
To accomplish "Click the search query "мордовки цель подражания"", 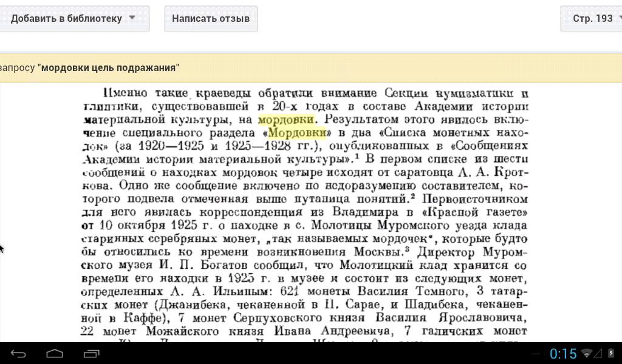I will click(x=108, y=68).
